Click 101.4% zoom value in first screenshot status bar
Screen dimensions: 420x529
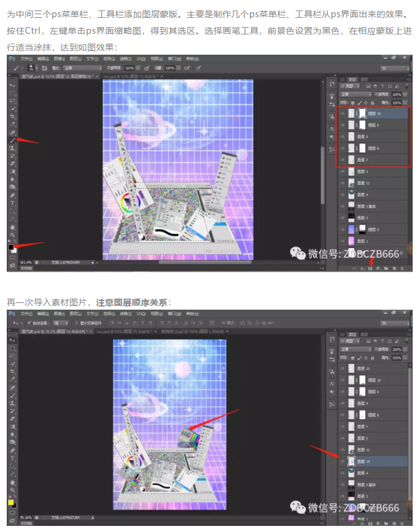coord(26,262)
